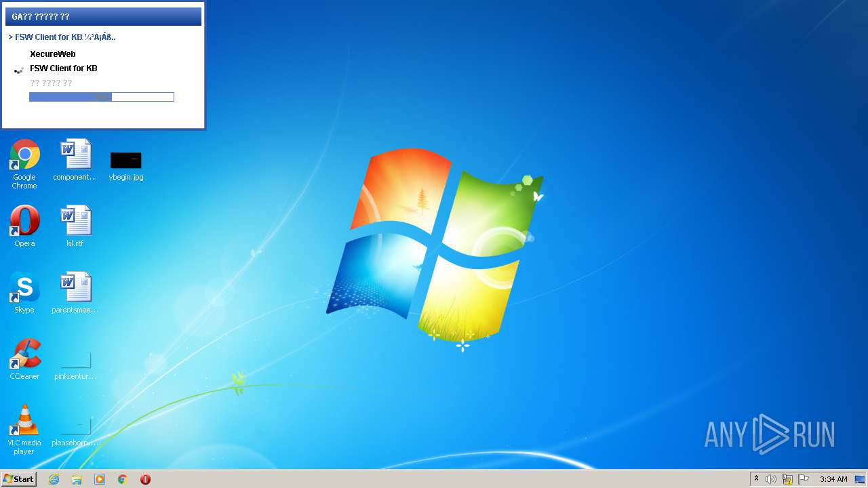Viewport: 868px width, 488px height.
Task: Select XecureWeb text in installer
Action: (x=52, y=54)
